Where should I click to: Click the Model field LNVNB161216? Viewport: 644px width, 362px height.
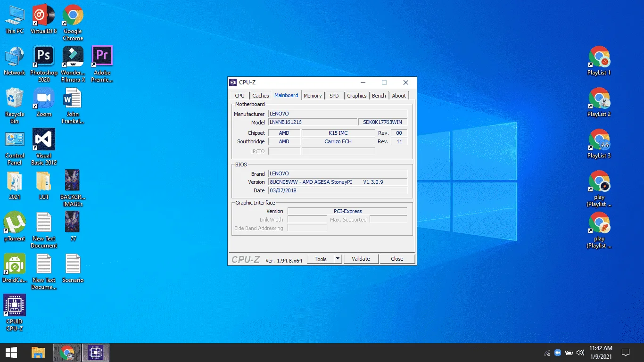(x=313, y=122)
